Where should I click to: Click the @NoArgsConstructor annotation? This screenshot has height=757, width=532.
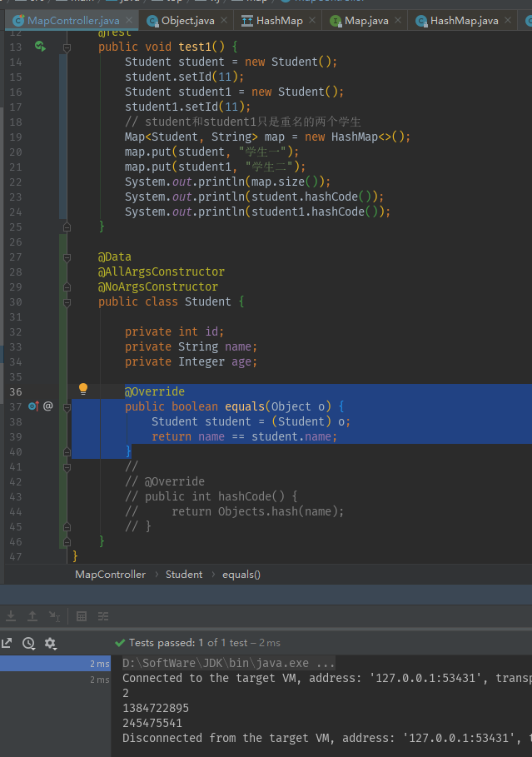[158, 286]
